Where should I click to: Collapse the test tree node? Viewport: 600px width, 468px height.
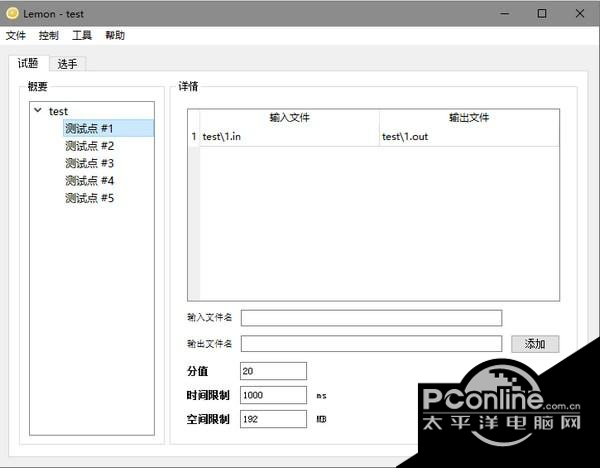38,111
